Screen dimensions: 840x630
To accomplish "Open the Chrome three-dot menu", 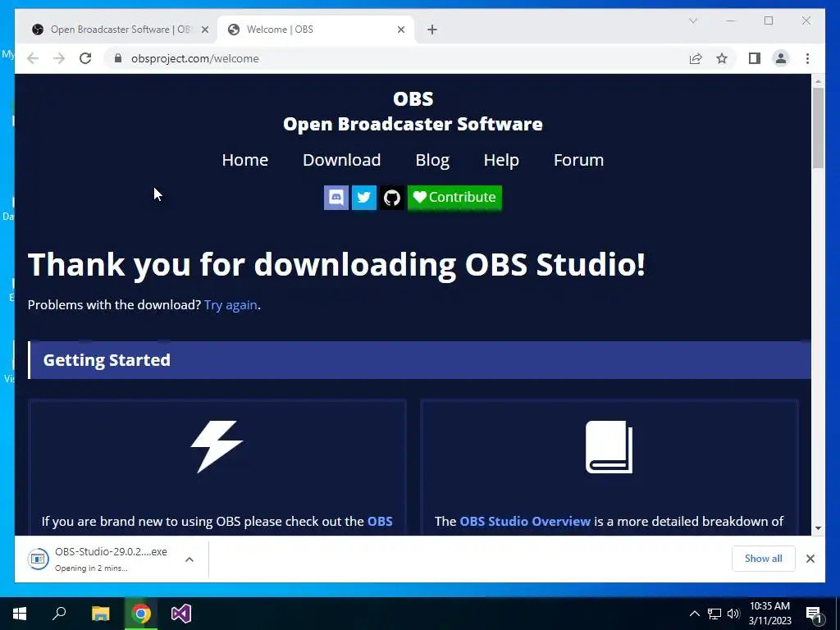I will coord(807,58).
